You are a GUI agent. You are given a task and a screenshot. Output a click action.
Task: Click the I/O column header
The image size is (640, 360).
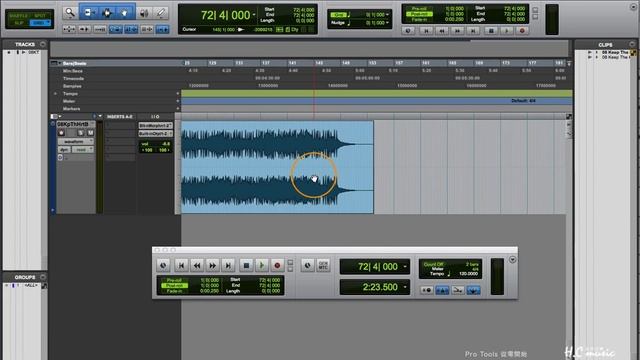tap(155, 117)
